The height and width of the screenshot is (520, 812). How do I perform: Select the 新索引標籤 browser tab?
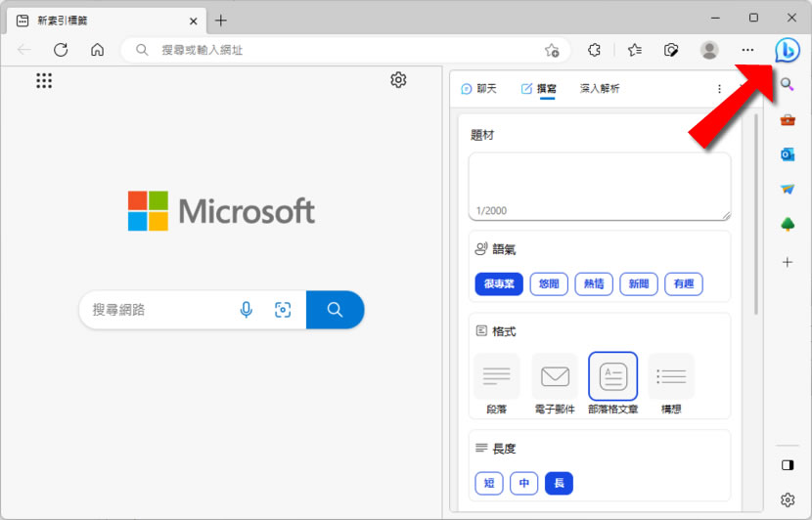[x=107, y=21]
